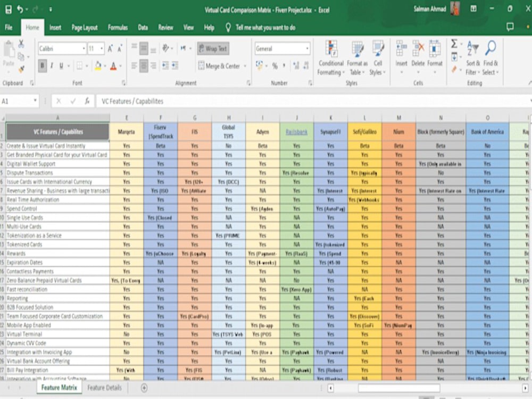Click Tell me what you want to do
Viewport: 532px width, 399px height.
coord(265,28)
